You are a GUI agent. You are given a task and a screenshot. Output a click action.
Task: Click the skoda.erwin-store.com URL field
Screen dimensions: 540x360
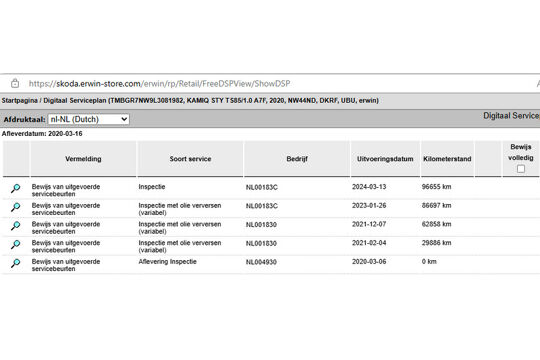tap(159, 83)
